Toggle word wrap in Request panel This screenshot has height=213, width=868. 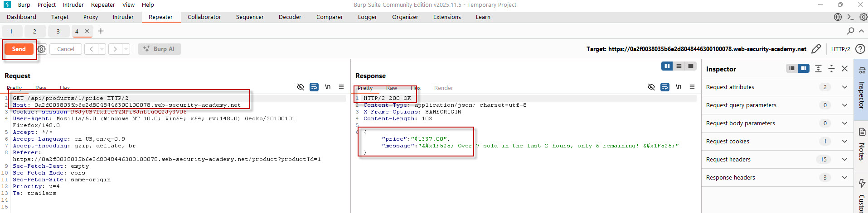click(314, 87)
